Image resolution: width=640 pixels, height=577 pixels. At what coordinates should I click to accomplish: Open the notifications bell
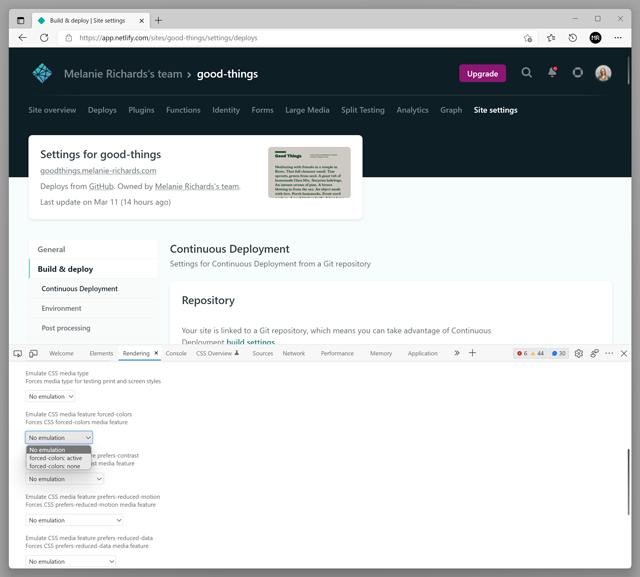pyautogui.click(x=552, y=73)
